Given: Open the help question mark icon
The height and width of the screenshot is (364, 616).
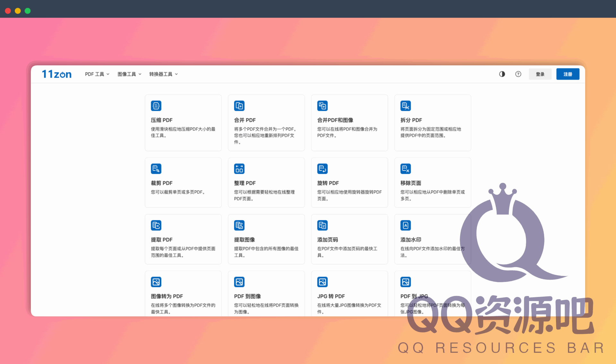Looking at the screenshot, I should click(518, 74).
